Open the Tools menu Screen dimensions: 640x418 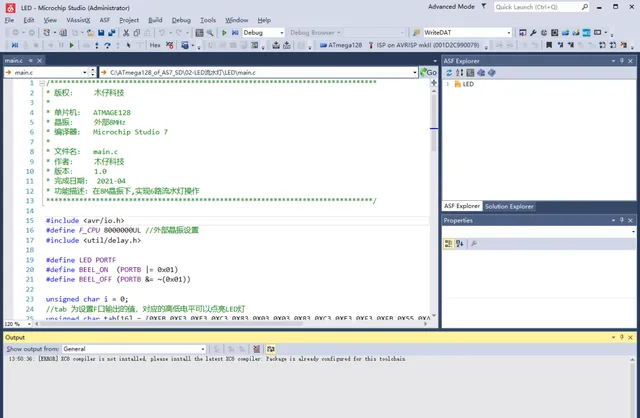(208, 20)
